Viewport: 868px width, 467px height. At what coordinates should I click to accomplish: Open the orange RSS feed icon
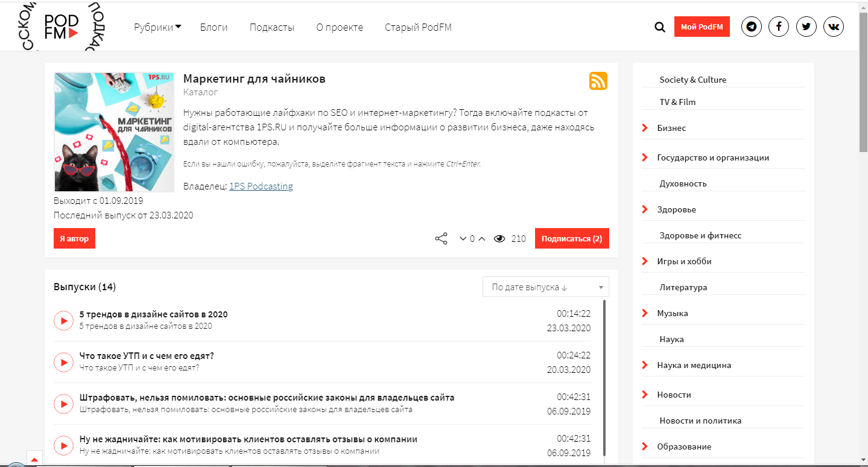tap(598, 81)
